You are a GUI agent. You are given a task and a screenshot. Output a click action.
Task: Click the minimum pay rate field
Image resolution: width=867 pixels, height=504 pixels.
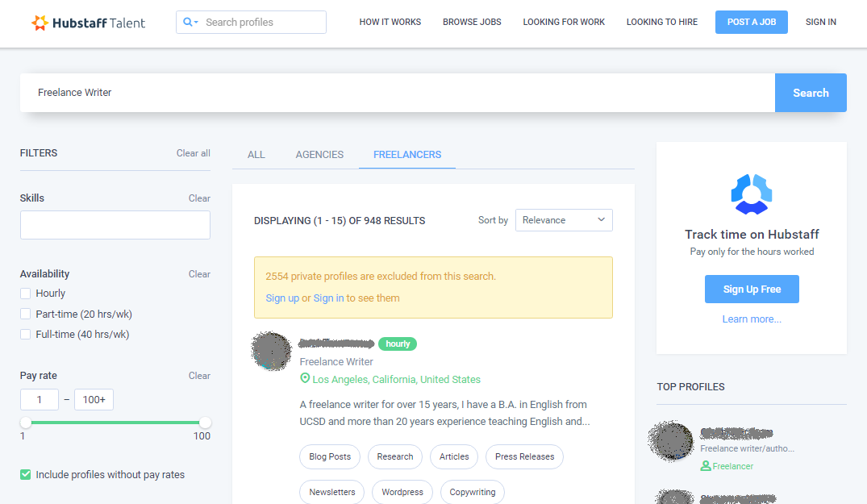40,399
